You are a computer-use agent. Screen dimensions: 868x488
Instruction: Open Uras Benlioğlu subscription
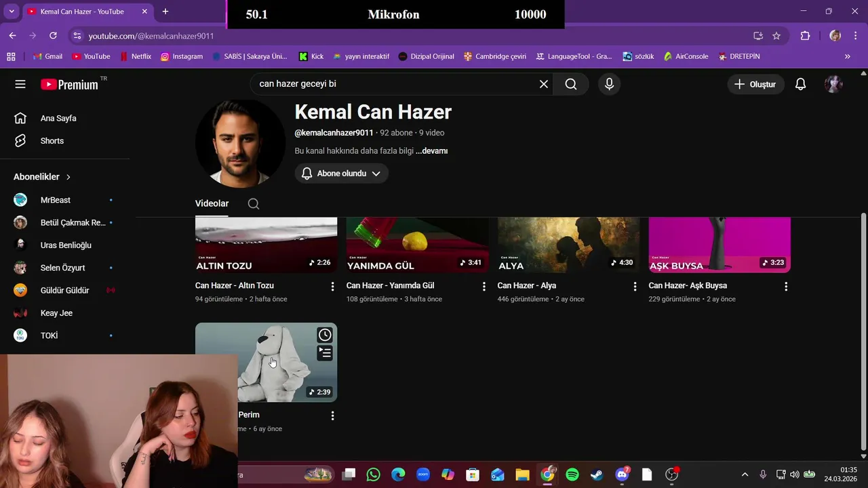click(x=65, y=245)
